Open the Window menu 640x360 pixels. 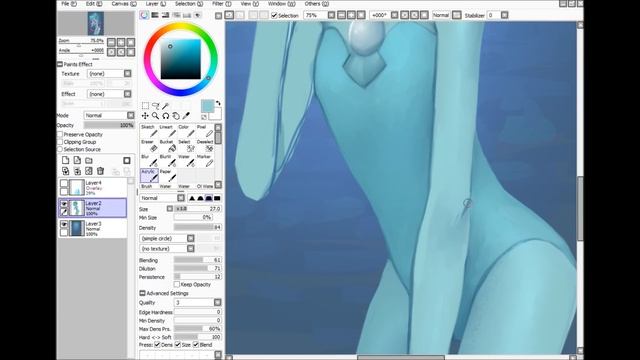[x=282, y=4]
